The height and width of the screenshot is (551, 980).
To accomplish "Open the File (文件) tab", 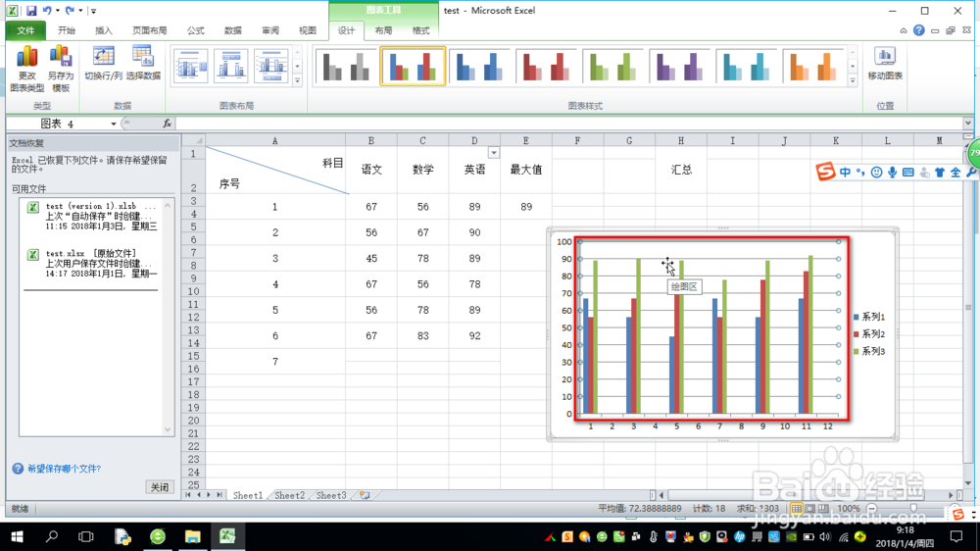I will click(x=25, y=30).
